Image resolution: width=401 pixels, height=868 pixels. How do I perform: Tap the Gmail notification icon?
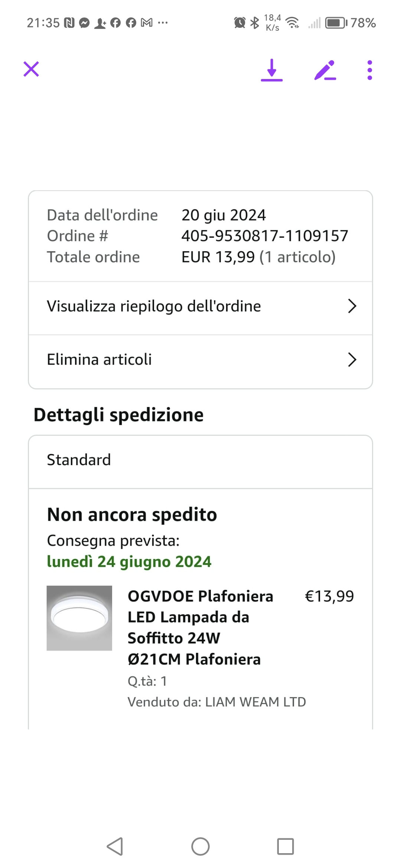click(x=147, y=23)
